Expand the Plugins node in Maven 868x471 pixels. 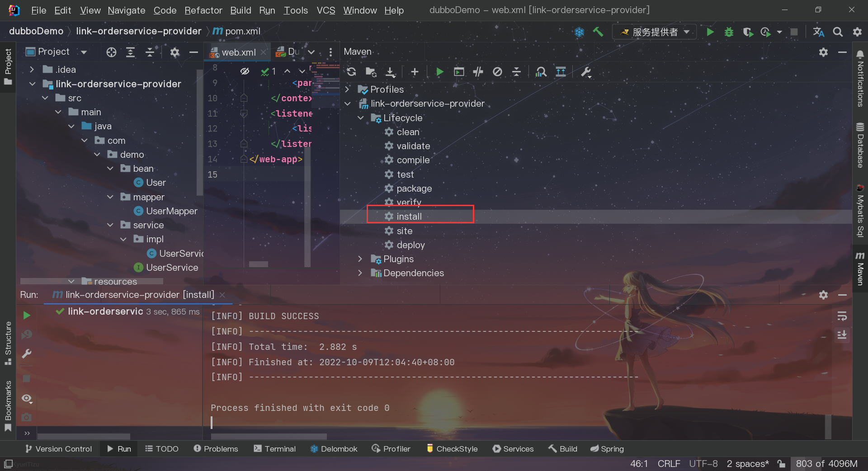click(360, 259)
